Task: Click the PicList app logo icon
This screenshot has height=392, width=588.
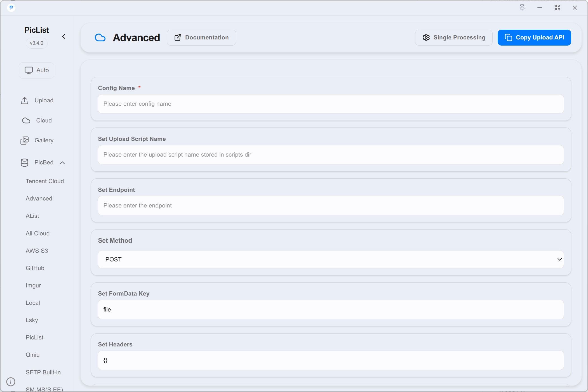Action: [x=11, y=8]
